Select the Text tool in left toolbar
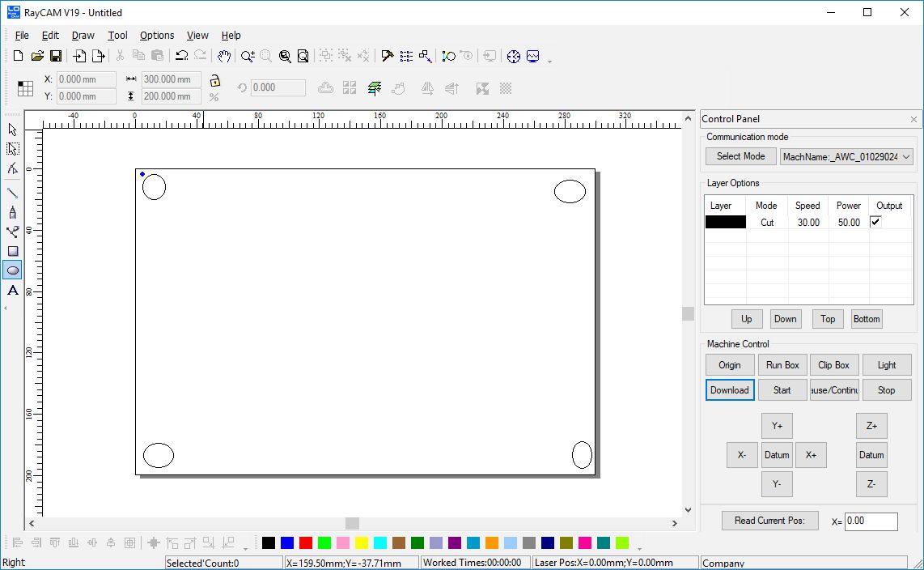The width and height of the screenshot is (924, 570). pos(13,290)
